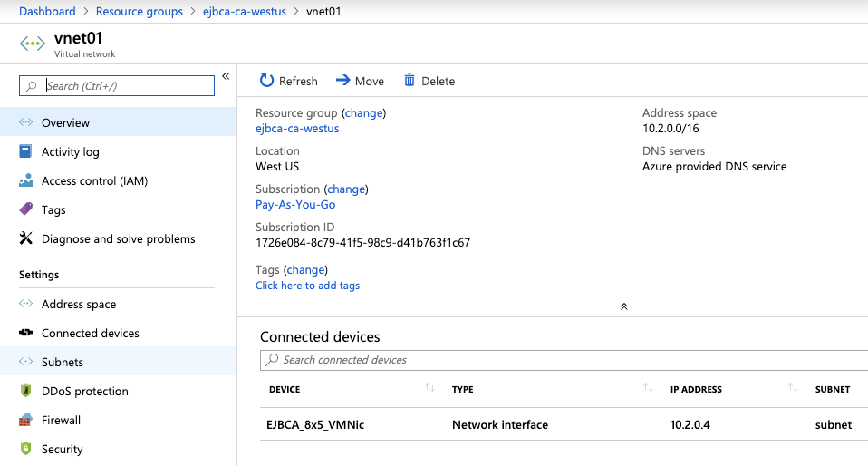This screenshot has height=466, width=868.
Task: Open Activity log via its icon
Action: [25, 151]
